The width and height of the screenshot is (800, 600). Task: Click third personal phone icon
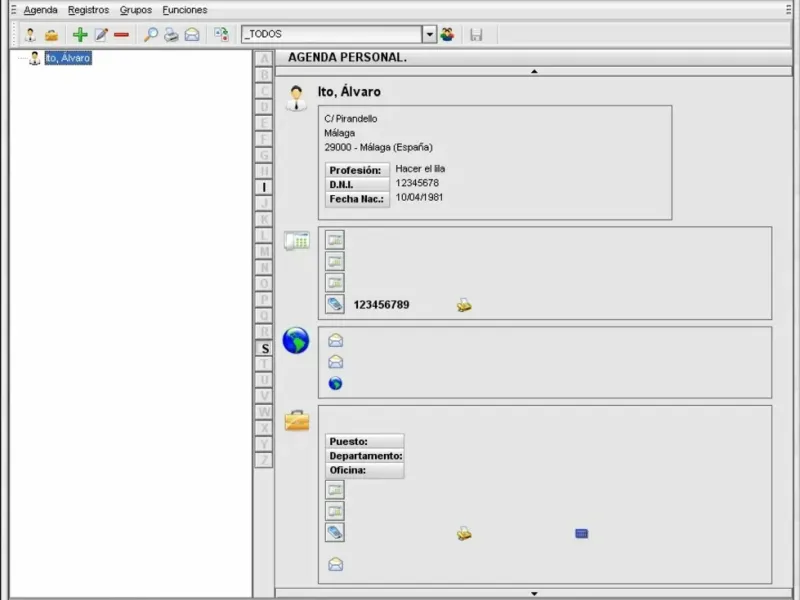click(335, 283)
